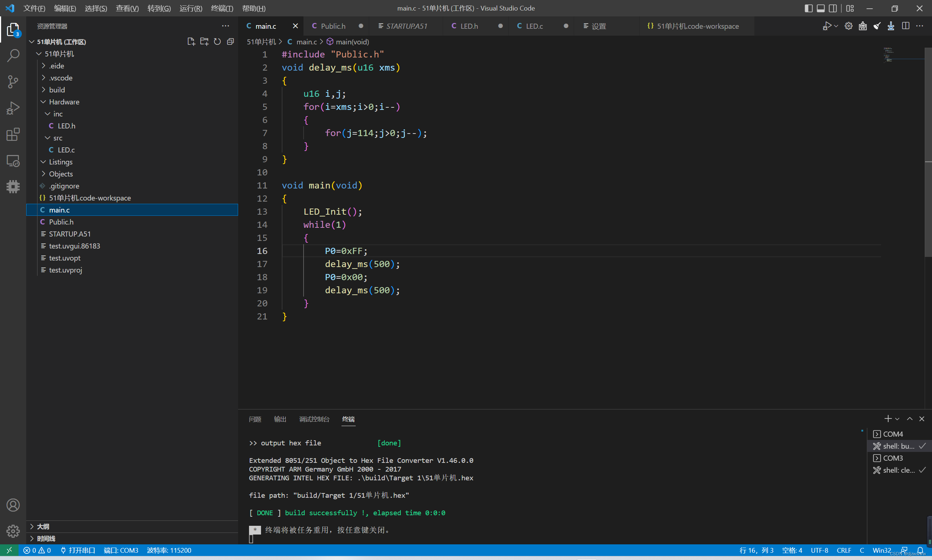Expand the 大纲 outline section
Viewport: 932px width, 560px height.
tap(43, 527)
